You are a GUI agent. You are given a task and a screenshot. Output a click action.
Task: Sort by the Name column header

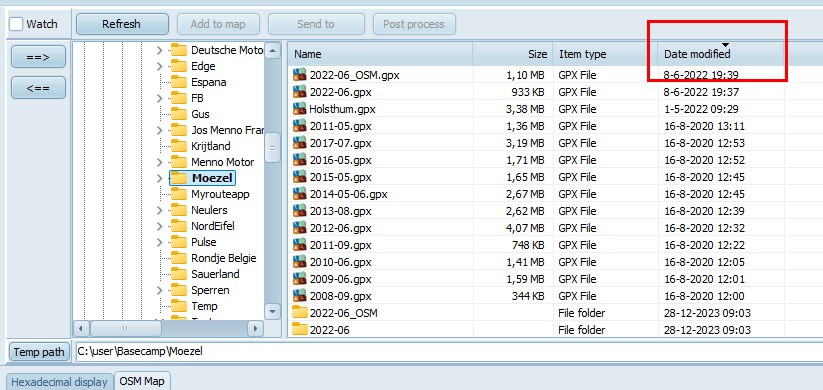(x=380, y=54)
